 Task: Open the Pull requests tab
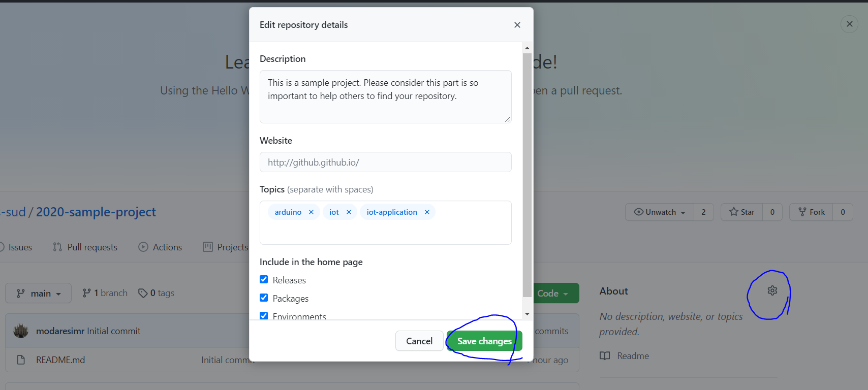click(x=85, y=247)
